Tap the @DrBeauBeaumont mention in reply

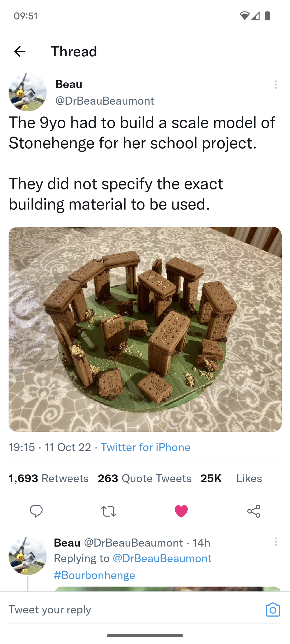(x=162, y=558)
